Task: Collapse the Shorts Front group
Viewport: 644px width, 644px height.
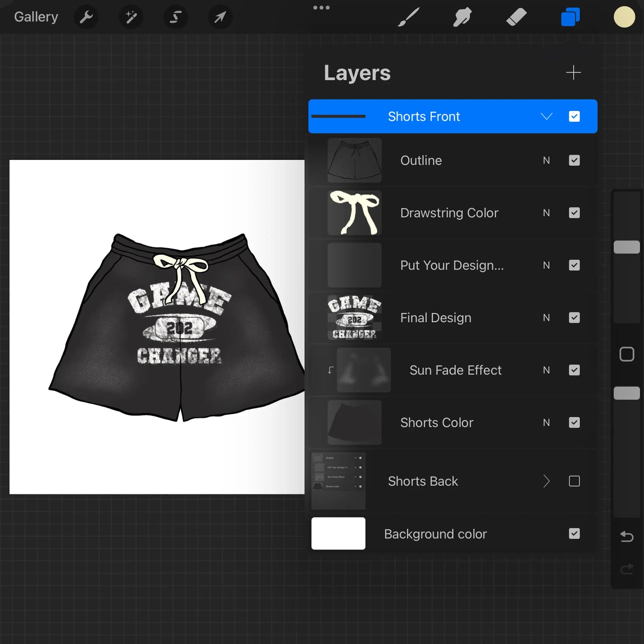Action: click(546, 116)
